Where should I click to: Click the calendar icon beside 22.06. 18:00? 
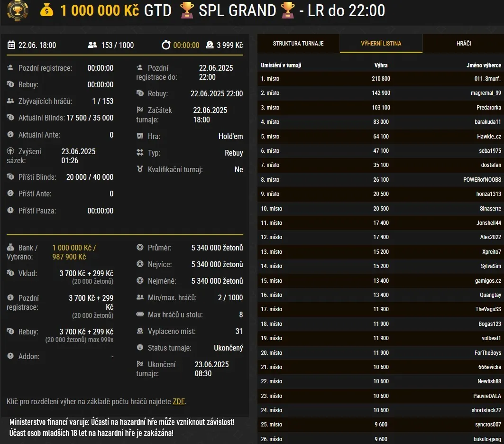pos(11,45)
